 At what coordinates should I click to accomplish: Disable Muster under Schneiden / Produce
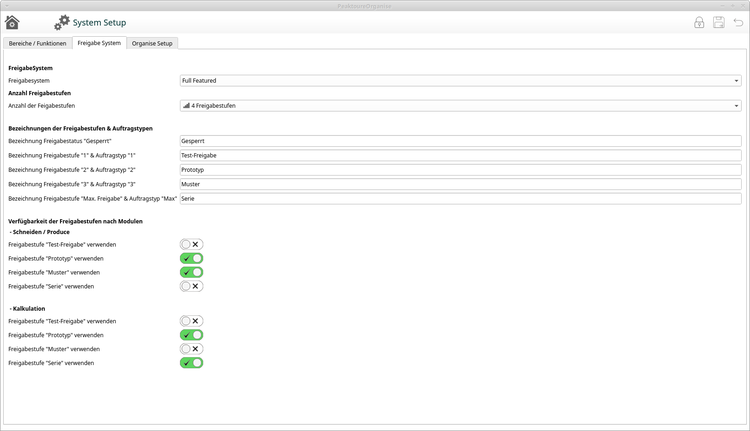click(x=191, y=272)
